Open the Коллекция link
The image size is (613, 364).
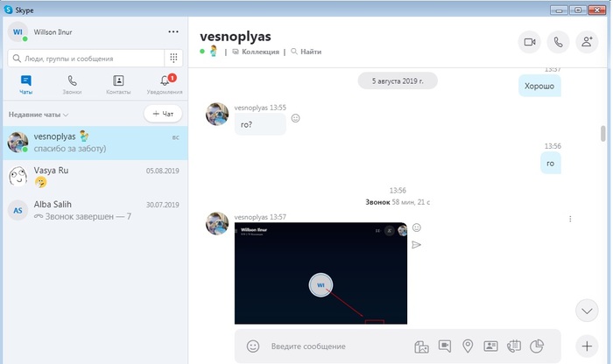[x=256, y=52]
